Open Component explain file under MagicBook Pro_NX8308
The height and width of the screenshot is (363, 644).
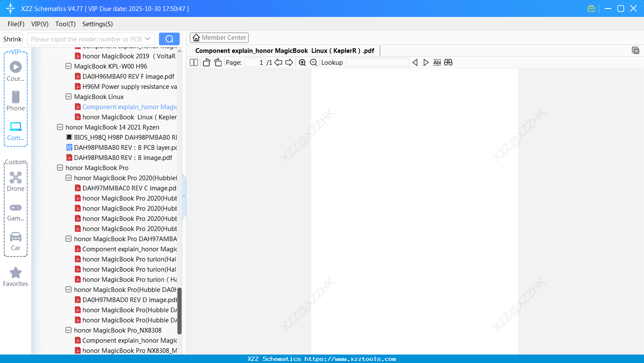tap(130, 341)
